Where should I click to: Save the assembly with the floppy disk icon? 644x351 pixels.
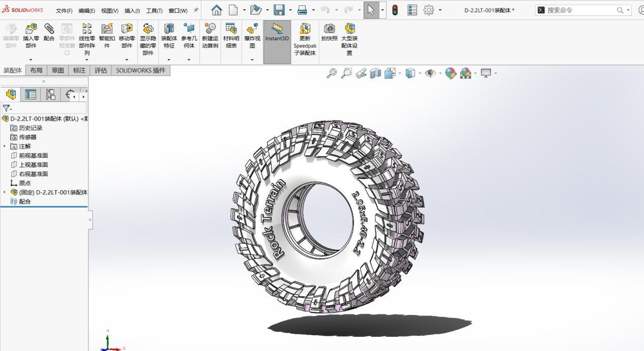point(279,10)
